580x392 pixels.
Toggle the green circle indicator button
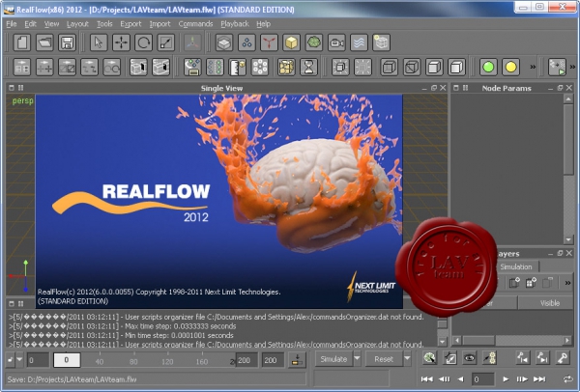coord(488,68)
